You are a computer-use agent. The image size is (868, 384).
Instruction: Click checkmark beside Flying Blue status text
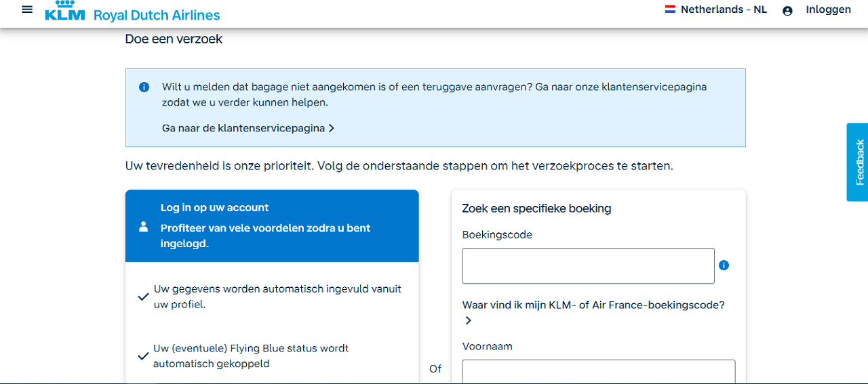point(143,356)
